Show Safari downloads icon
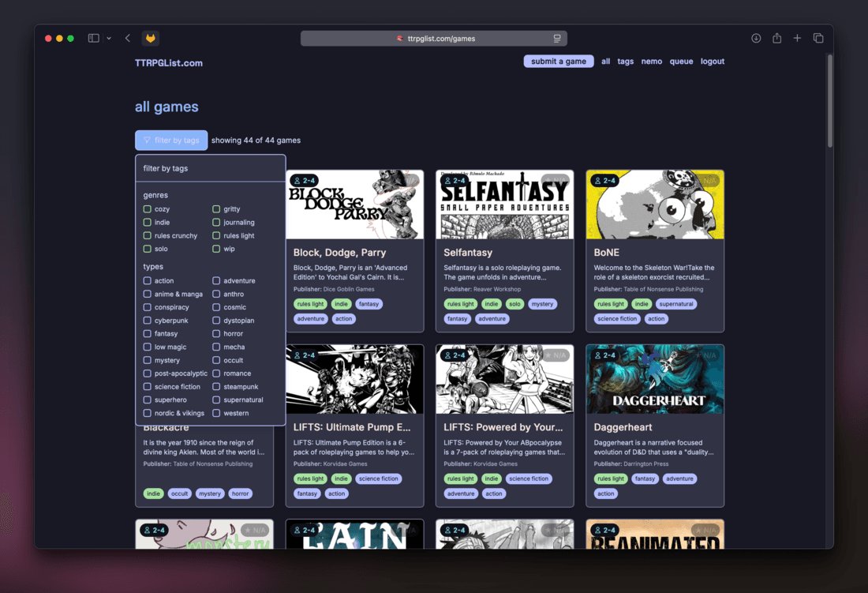The height and width of the screenshot is (593, 868). [756, 38]
